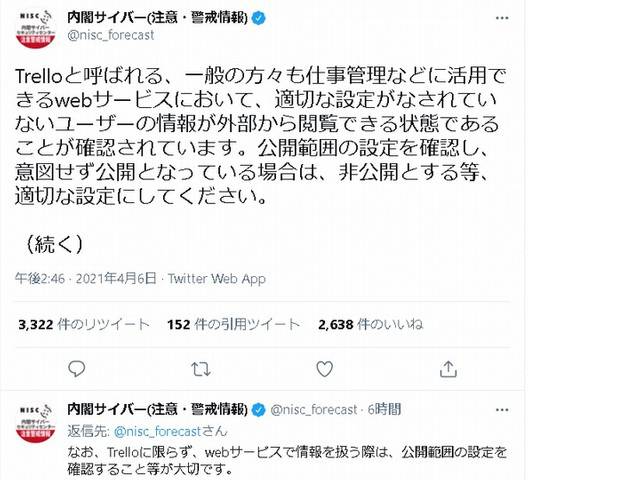Click the verified badge on main tweet

coord(258,18)
